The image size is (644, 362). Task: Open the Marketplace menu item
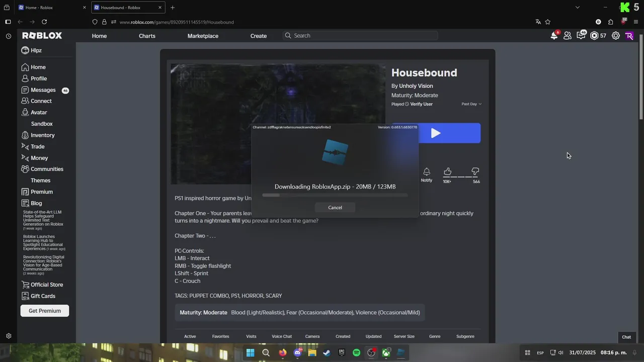(203, 36)
